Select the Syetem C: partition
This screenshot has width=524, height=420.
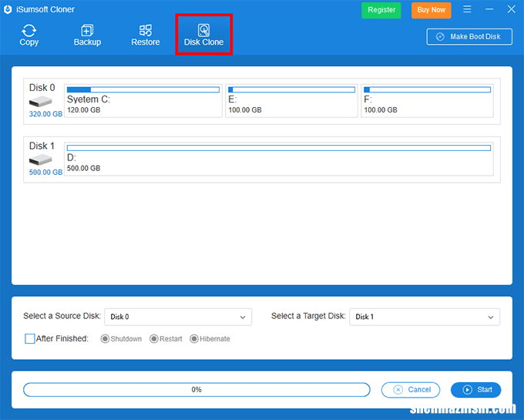(x=143, y=101)
